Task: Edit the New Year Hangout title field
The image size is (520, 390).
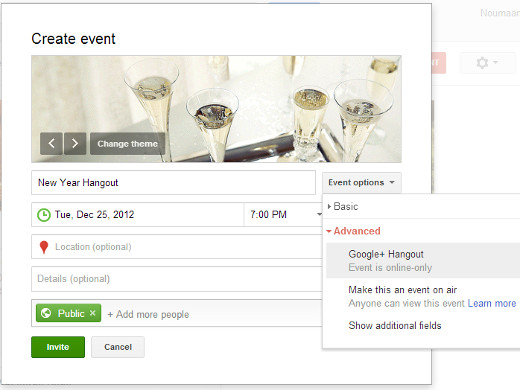Action: pyautogui.click(x=173, y=183)
